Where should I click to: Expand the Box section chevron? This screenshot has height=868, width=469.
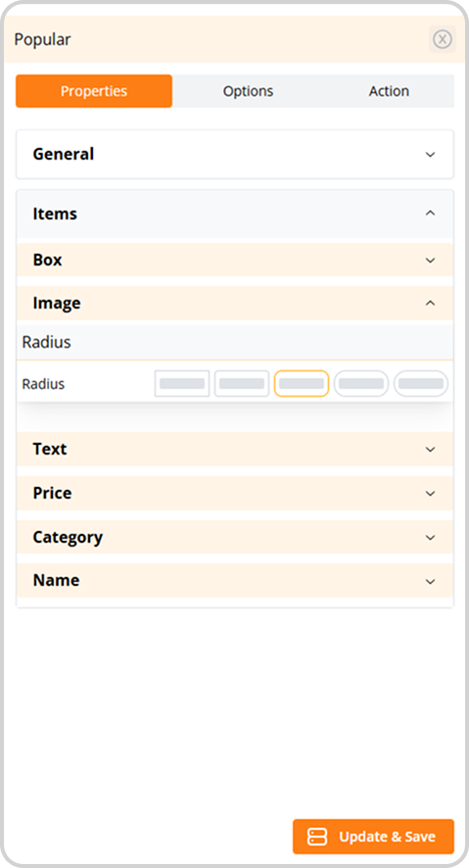(430, 261)
